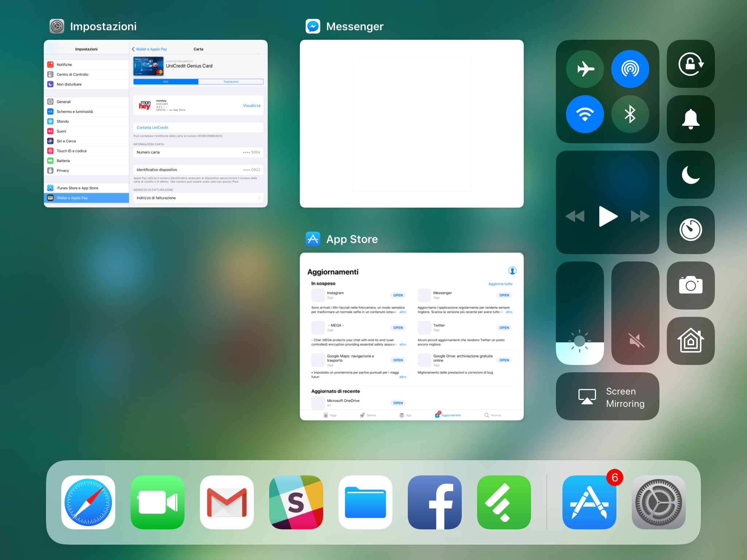Open the Camera from Control Center
This screenshot has width=747, height=560.
pos(690,285)
